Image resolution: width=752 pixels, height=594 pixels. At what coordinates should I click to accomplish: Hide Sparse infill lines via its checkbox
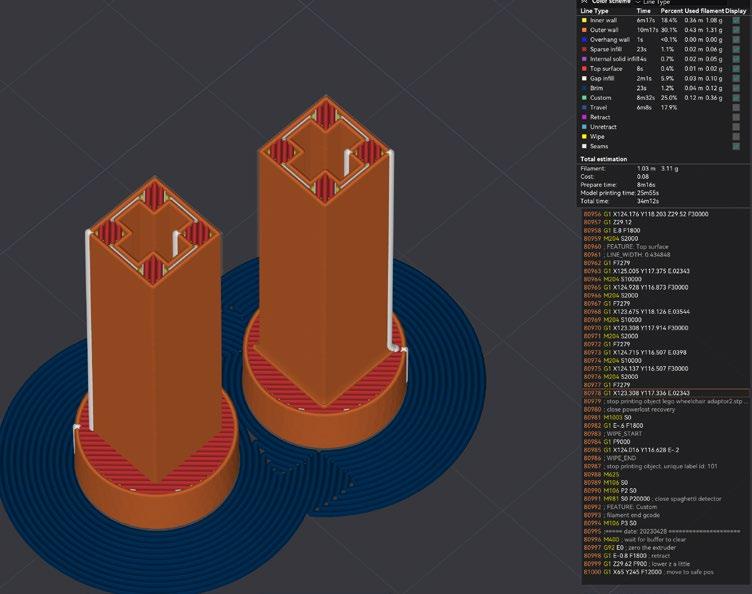(736, 49)
